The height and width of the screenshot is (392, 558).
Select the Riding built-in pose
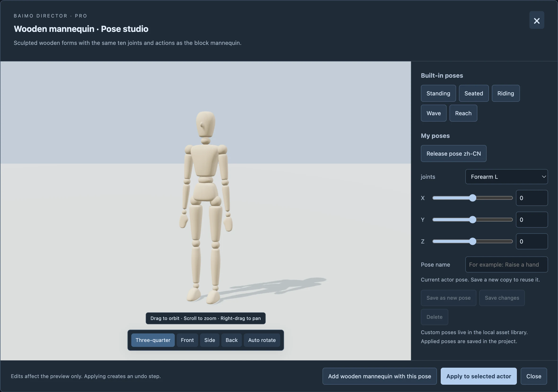pyautogui.click(x=506, y=93)
